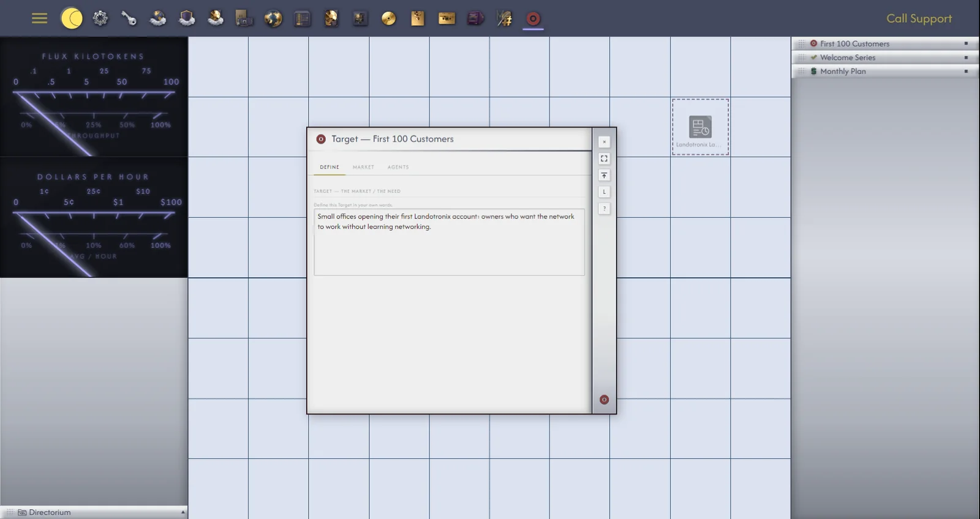The image size is (980, 519).
Task: Toggle the square marker on the First 100 Customers row
Action: [966, 43]
